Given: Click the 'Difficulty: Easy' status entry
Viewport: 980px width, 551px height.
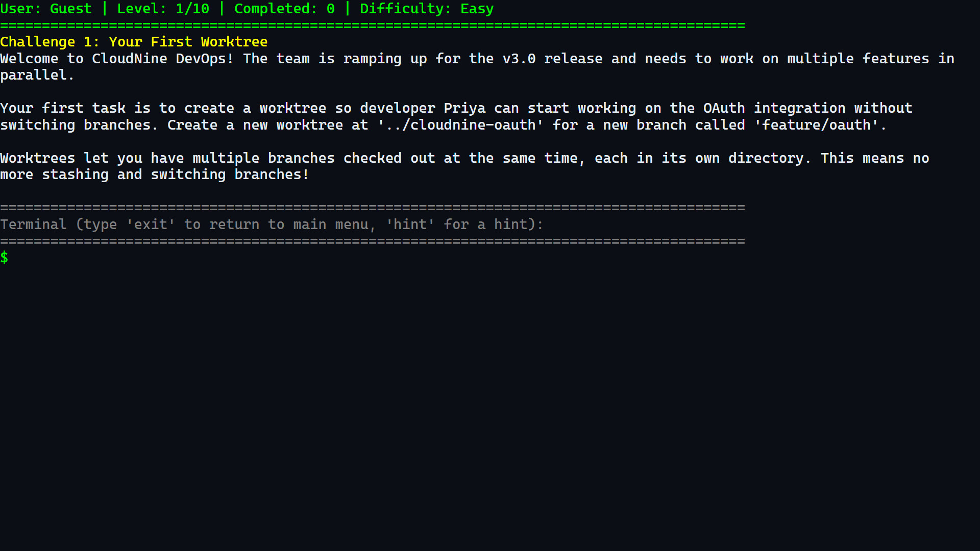Looking at the screenshot, I should (x=427, y=9).
